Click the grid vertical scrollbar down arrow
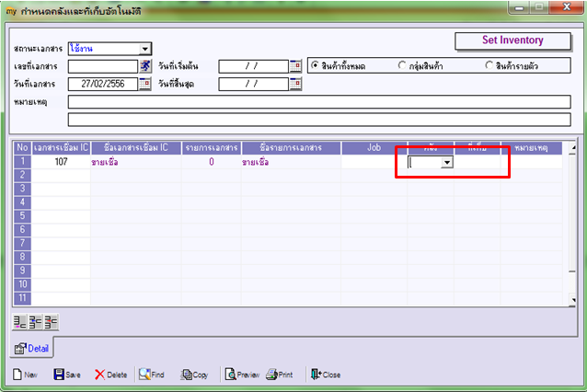This screenshot has width=587, height=392. (573, 300)
